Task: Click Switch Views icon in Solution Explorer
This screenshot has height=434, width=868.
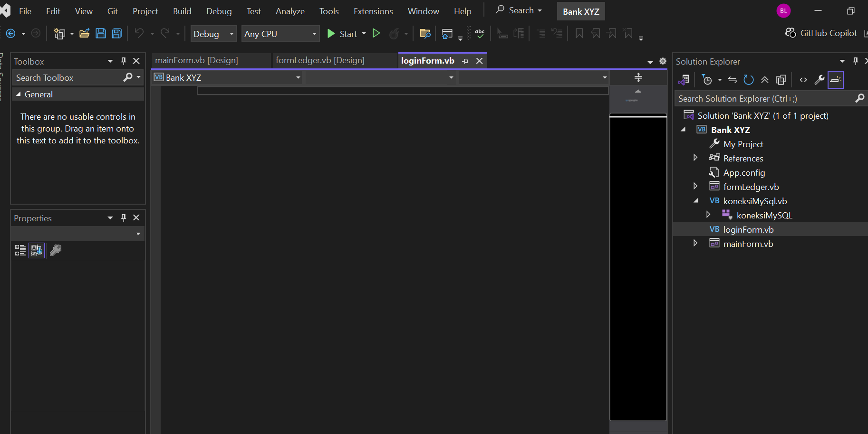Action: (684, 80)
